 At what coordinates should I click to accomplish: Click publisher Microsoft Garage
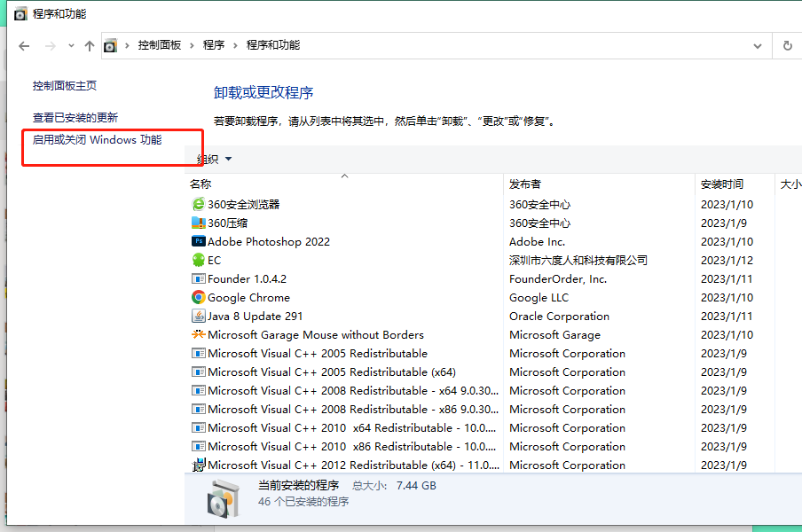point(555,335)
